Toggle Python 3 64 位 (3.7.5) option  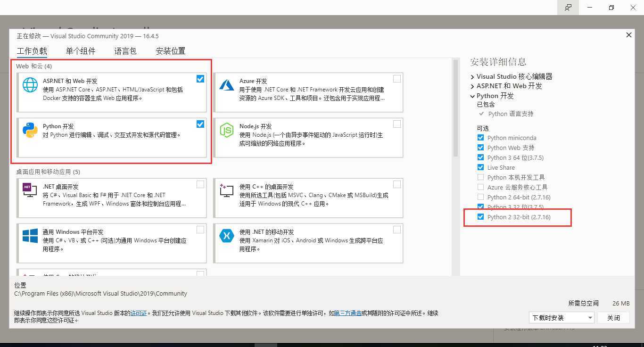point(480,157)
